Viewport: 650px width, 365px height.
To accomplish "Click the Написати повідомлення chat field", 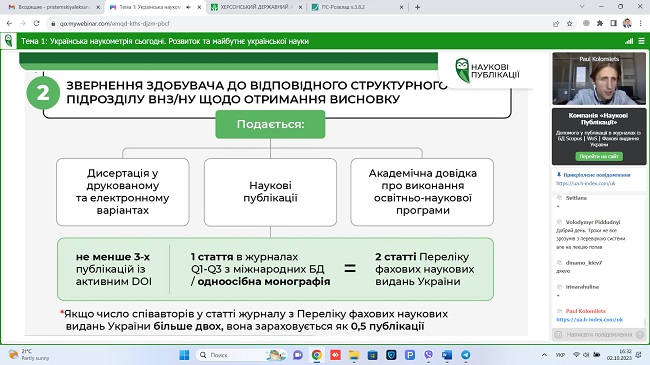I will point(599,334).
